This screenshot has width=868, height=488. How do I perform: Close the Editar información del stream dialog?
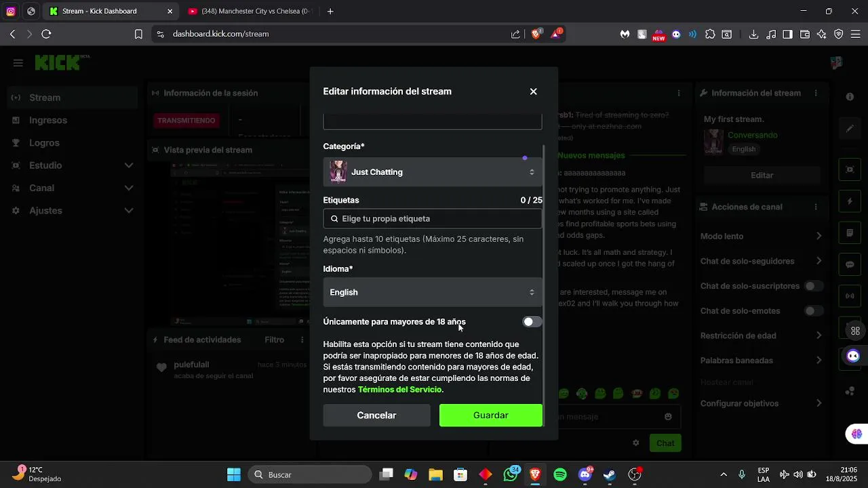533,91
